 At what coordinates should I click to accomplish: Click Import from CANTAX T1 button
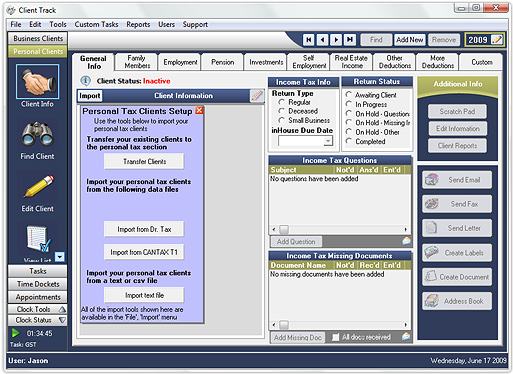click(x=144, y=252)
